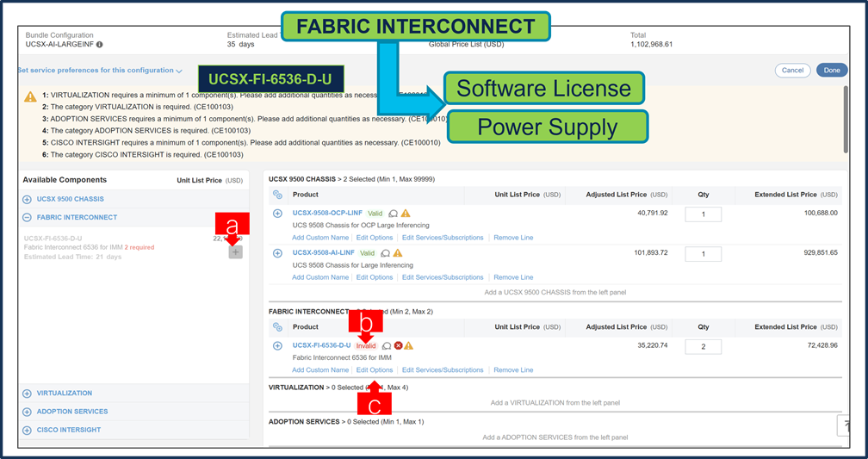Open the comment bubble icon on the UCSX-FI-6536-D-U row
Image resolution: width=868 pixels, height=459 pixels.
point(387,346)
